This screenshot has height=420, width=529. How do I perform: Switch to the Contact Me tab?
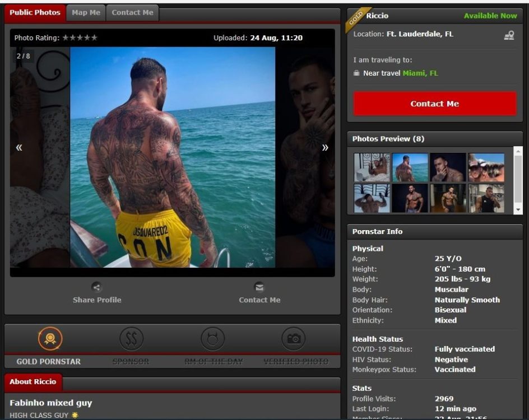coord(132,13)
